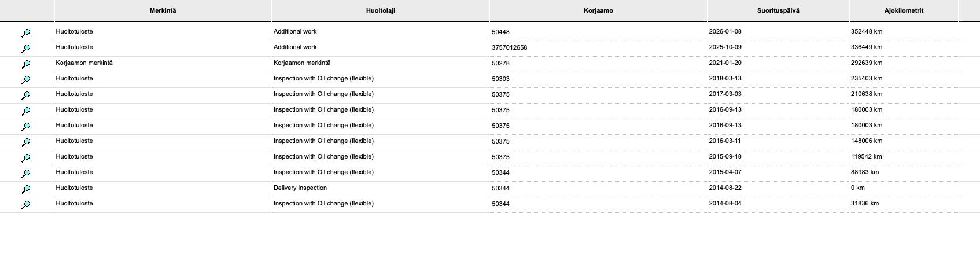This screenshot has height=261, width=980.
Task: Click the Huoltolaji column header
Action: (x=381, y=11)
